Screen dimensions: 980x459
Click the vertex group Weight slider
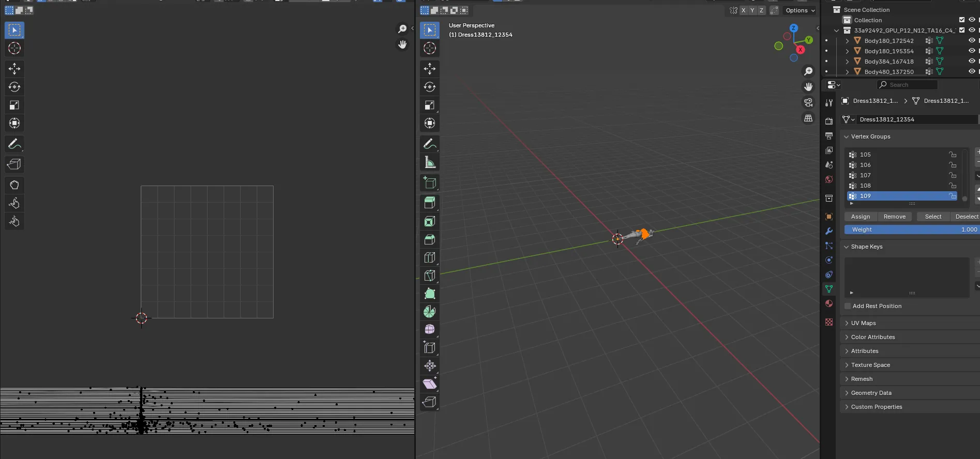[x=912, y=229]
